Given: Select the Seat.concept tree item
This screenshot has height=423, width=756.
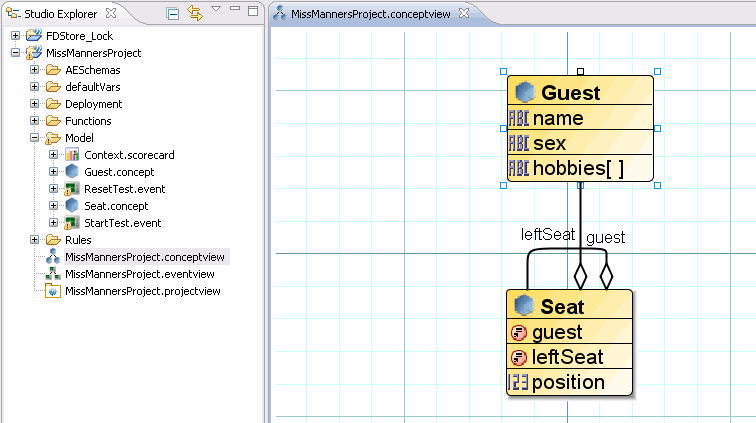Looking at the screenshot, I should click(x=116, y=206).
